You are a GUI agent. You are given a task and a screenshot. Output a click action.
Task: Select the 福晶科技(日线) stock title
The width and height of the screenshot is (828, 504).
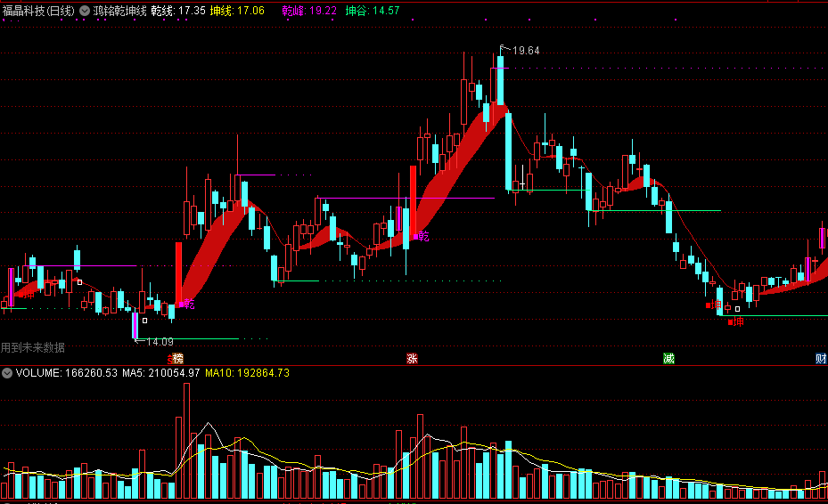pos(38,11)
